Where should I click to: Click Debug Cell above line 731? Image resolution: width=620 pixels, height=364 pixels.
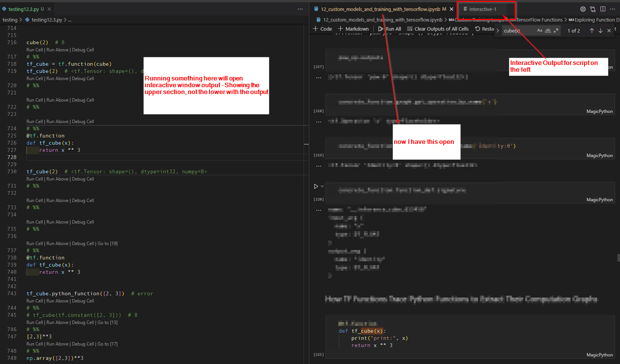[x=83, y=179]
